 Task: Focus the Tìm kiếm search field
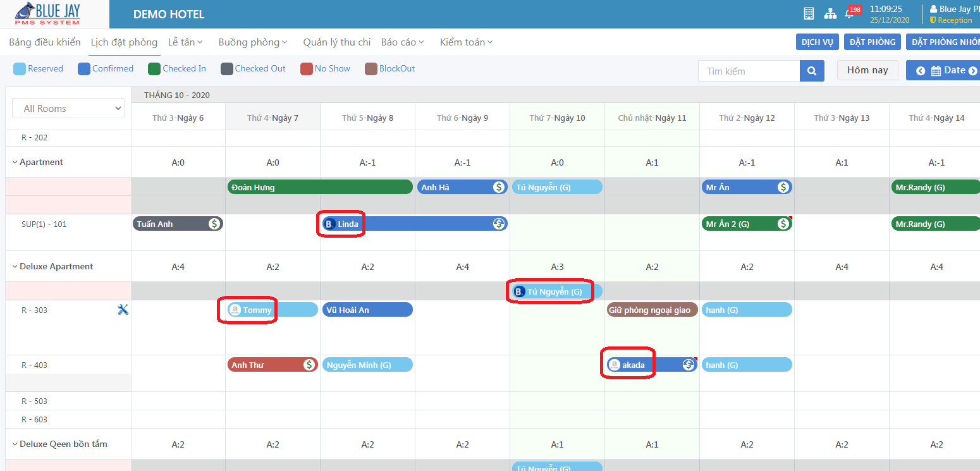coord(749,71)
